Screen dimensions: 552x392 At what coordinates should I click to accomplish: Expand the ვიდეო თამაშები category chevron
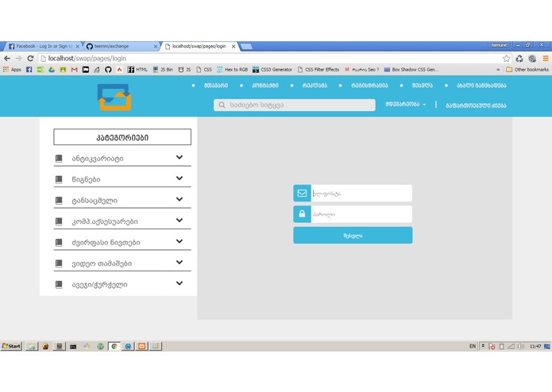pos(179,263)
